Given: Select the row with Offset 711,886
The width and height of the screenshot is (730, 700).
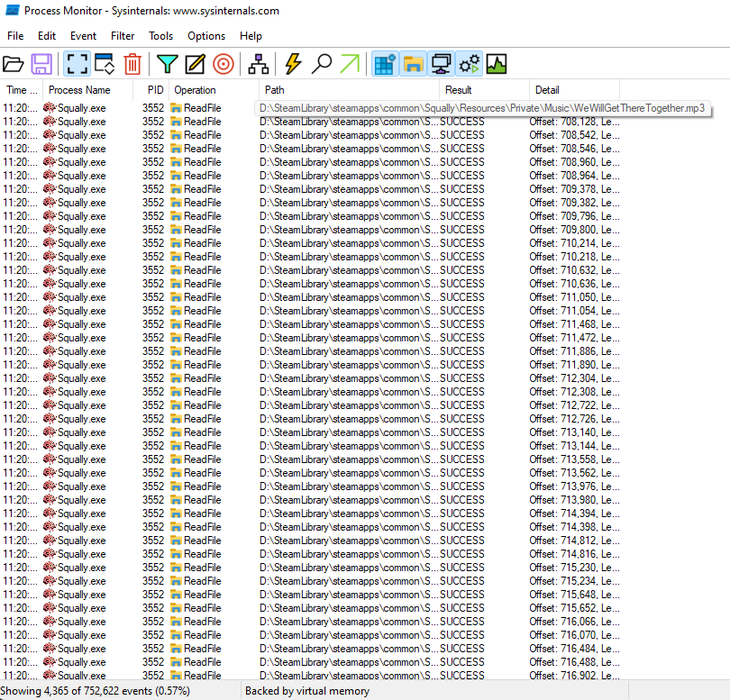Looking at the screenshot, I should [x=311, y=351].
